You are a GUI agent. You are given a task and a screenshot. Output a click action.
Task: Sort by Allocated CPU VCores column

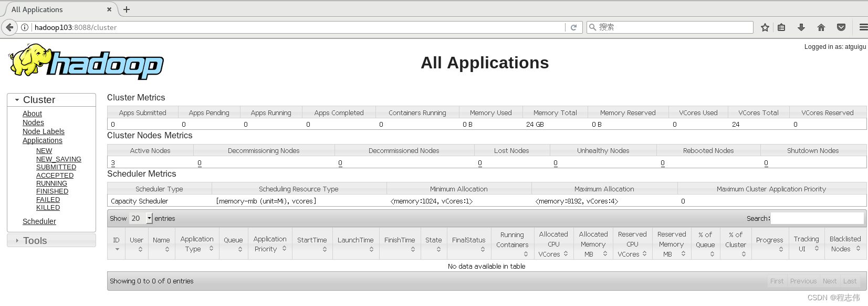pyautogui.click(x=553, y=243)
